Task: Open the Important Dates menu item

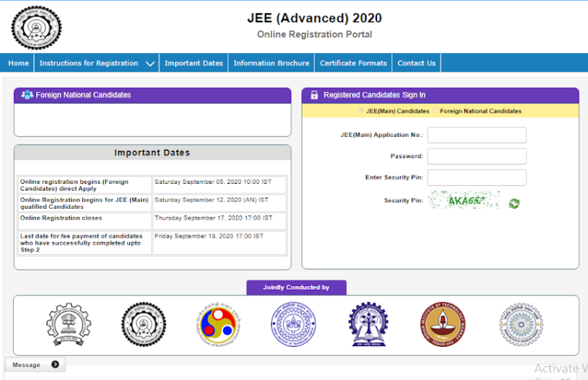Action: point(193,63)
